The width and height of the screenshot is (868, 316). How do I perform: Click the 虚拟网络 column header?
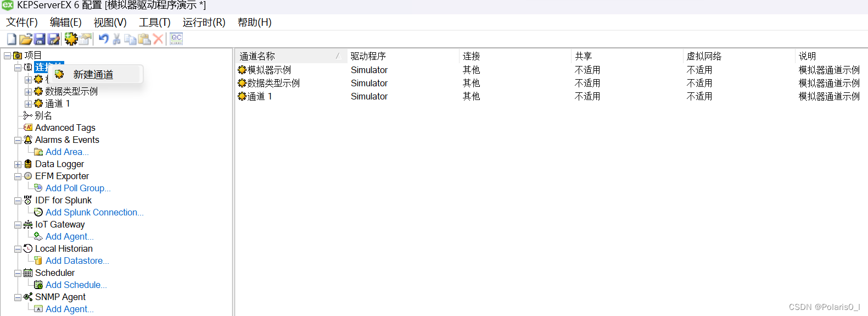[739, 56]
